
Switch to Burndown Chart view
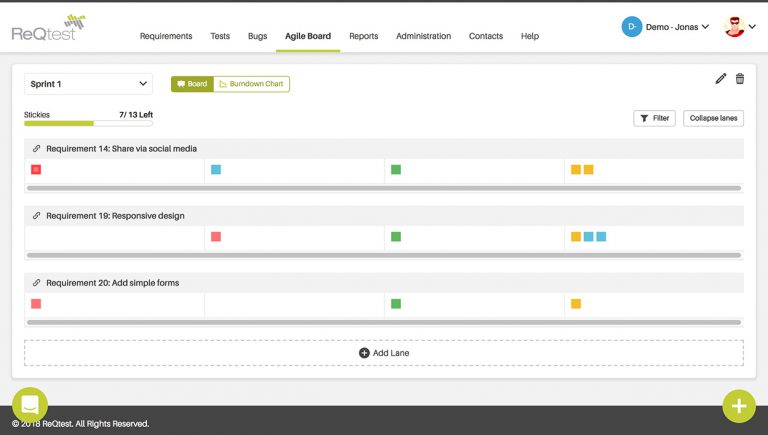pyautogui.click(x=252, y=84)
